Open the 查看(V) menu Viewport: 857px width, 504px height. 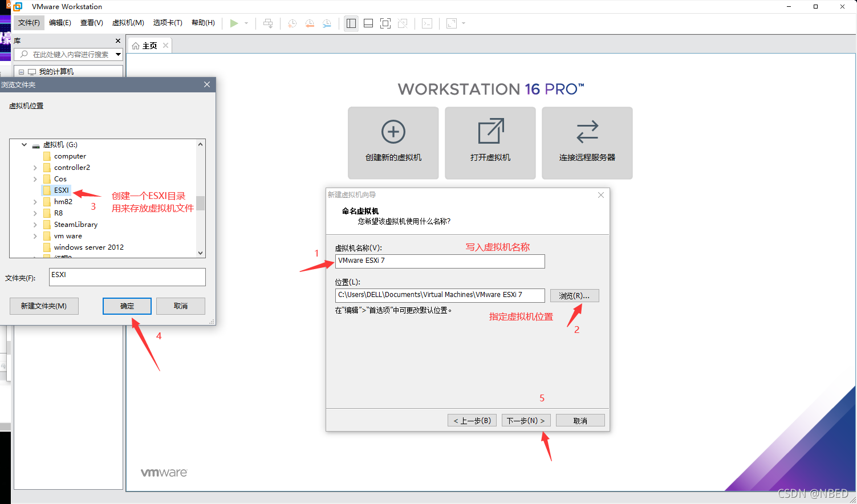click(92, 23)
